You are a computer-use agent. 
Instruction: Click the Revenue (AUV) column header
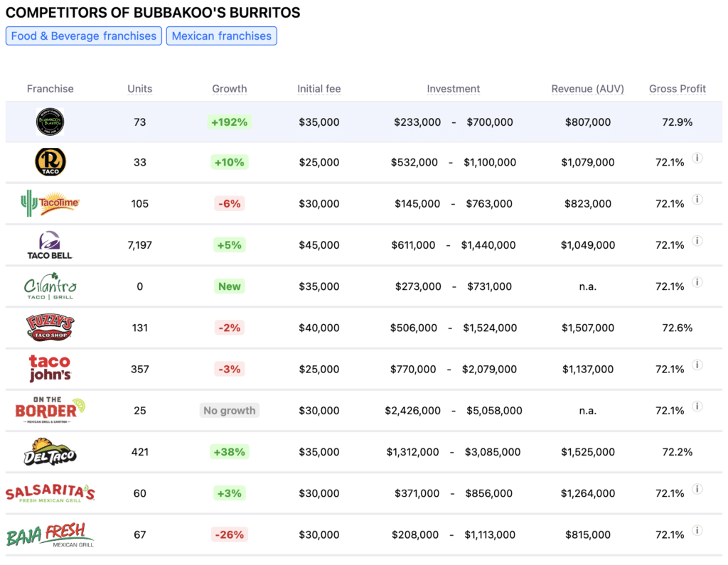(x=587, y=89)
